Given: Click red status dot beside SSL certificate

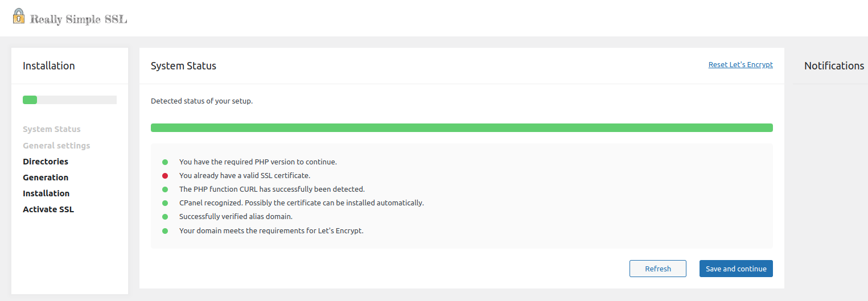Looking at the screenshot, I should pyautogui.click(x=165, y=176).
